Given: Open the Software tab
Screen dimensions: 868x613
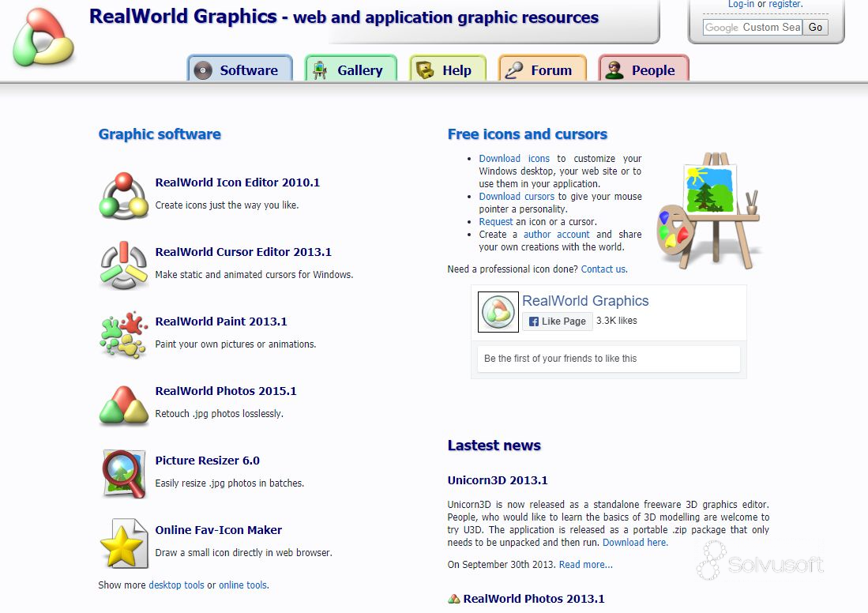Looking at the screenshot, I should [x=240, y=70].
